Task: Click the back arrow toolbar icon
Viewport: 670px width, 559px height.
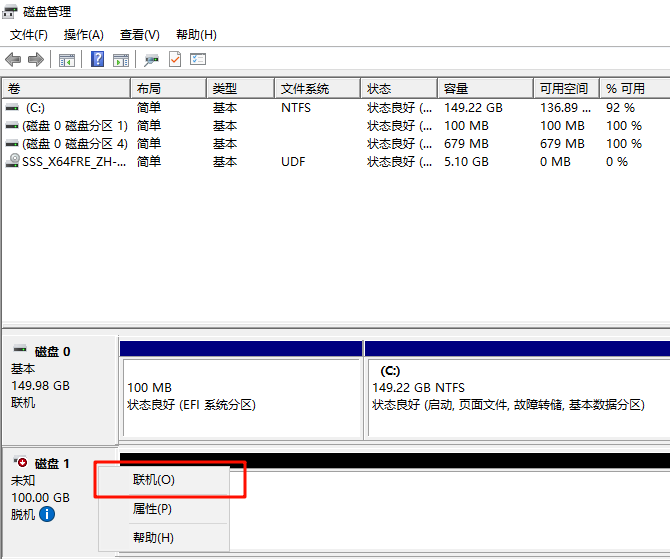Action: (13, 60)
